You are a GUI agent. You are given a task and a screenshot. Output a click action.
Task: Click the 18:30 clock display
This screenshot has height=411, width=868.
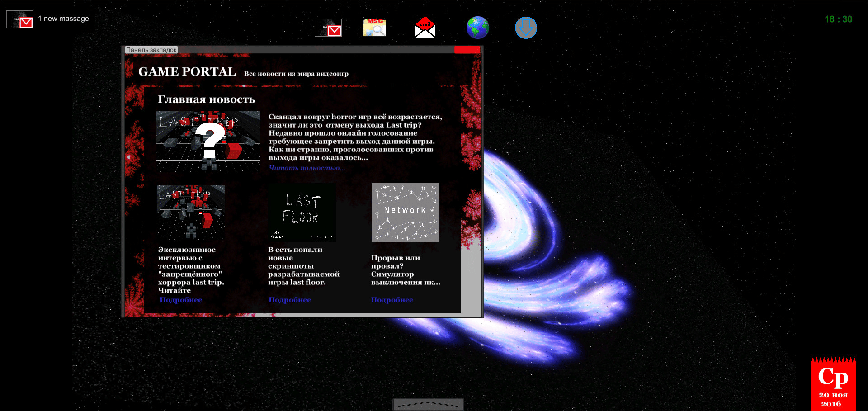click(838, 19)
